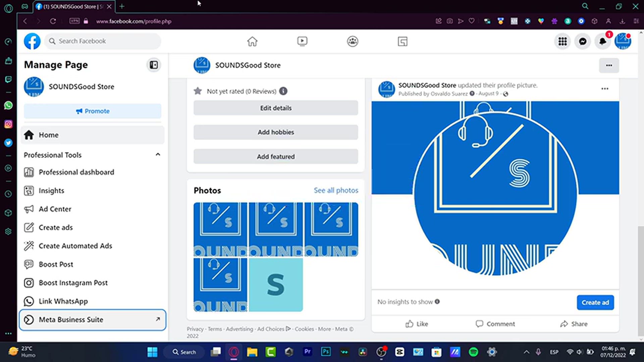
Task: Open the Terms footer link
Action: [215, 329]
